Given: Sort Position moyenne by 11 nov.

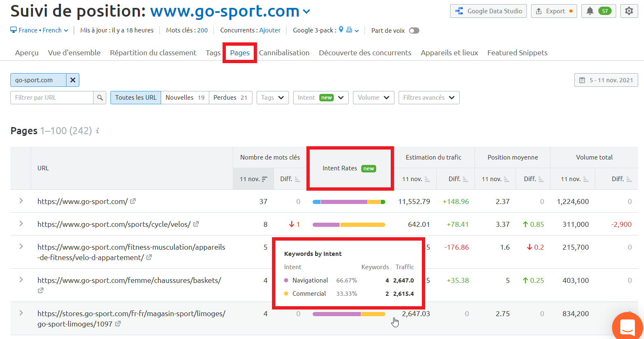Looking at the screenshot, I should point(495,179).
